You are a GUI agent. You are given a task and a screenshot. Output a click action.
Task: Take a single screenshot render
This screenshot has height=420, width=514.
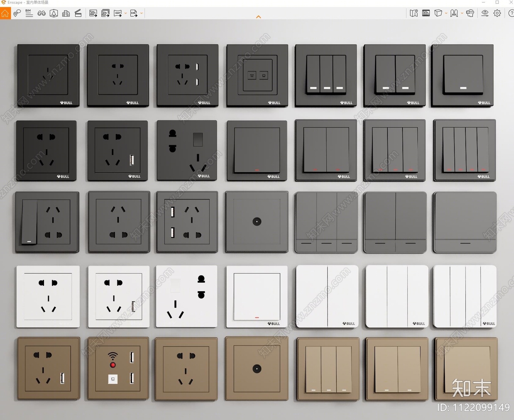(x=93, y=13)
